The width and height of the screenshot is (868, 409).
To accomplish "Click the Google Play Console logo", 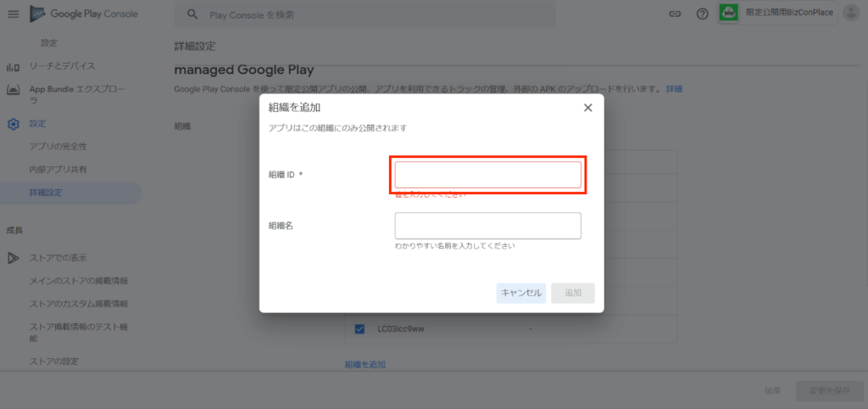I will [83, 14].
